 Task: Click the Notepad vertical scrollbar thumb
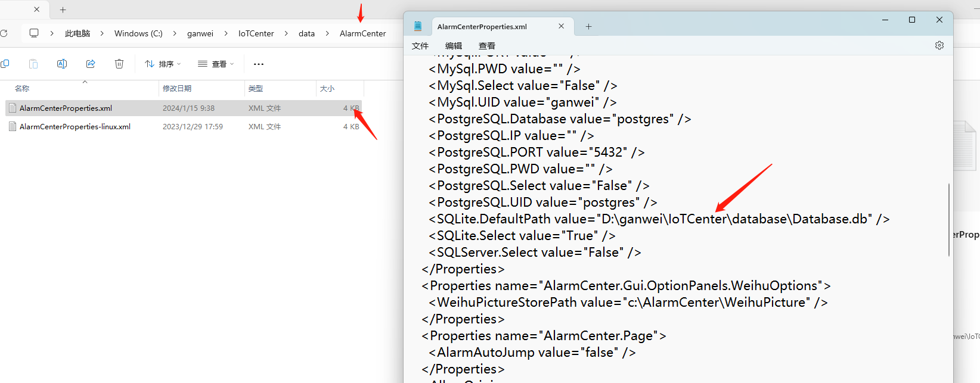pyautogui.click(x=948, y=220)
